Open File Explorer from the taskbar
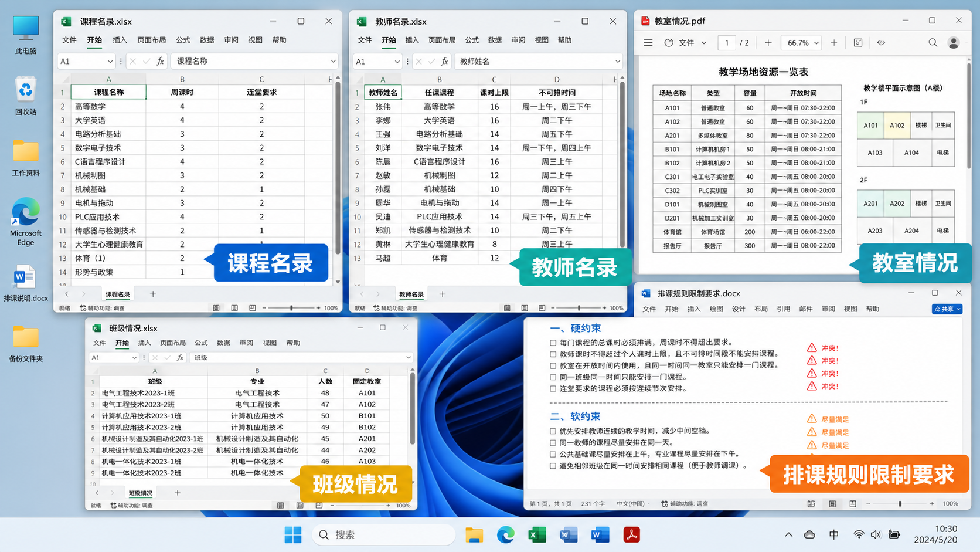The image size is (980, 552). point(474,534)
